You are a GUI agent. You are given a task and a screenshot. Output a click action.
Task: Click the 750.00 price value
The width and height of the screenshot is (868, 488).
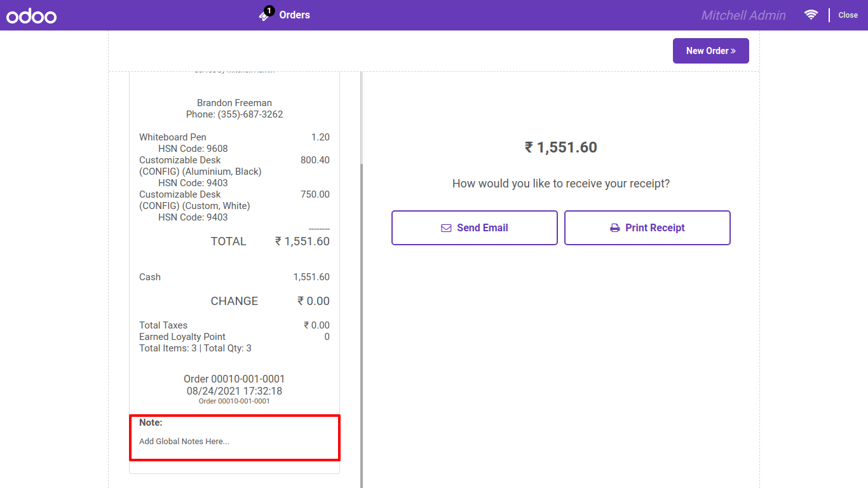click(x=315, y=194)
